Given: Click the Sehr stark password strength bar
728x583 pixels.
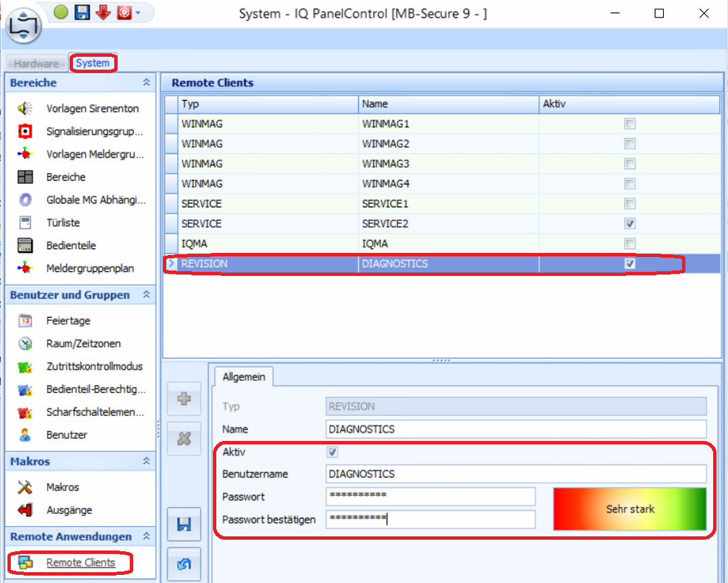Looking at the screenshot, I should point(629,509).
